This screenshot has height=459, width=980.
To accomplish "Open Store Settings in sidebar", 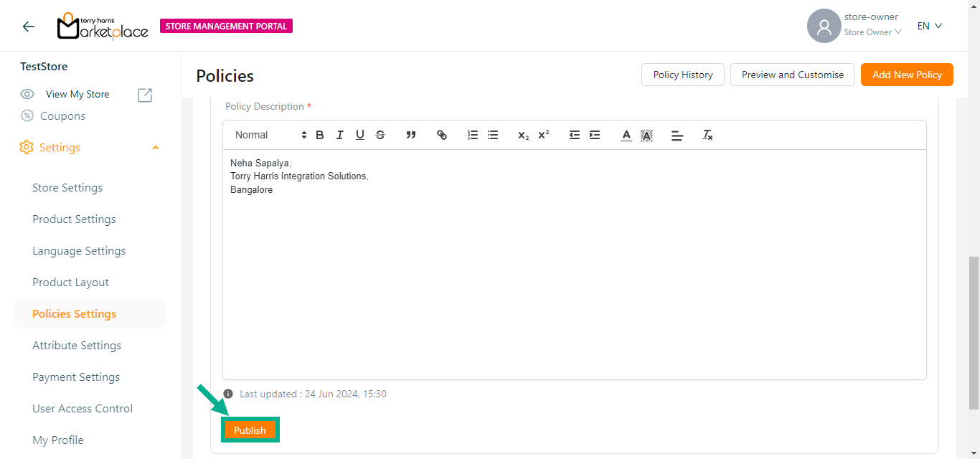I will tap(67, 188).
